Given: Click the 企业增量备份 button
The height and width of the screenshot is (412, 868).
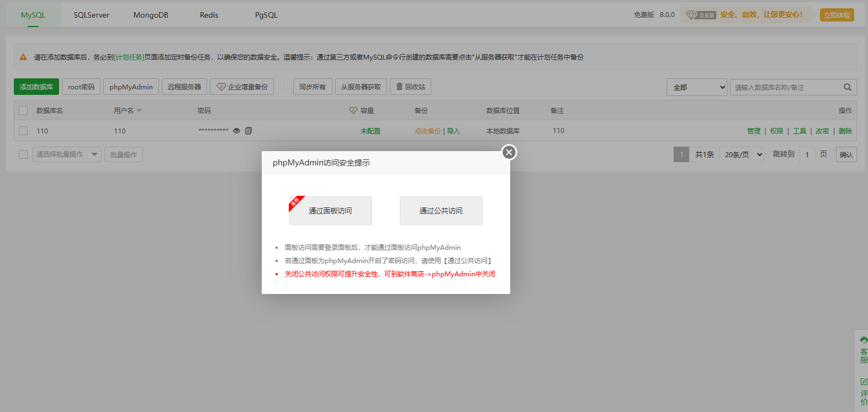Looking at the screenshot, I should [242, 87].
